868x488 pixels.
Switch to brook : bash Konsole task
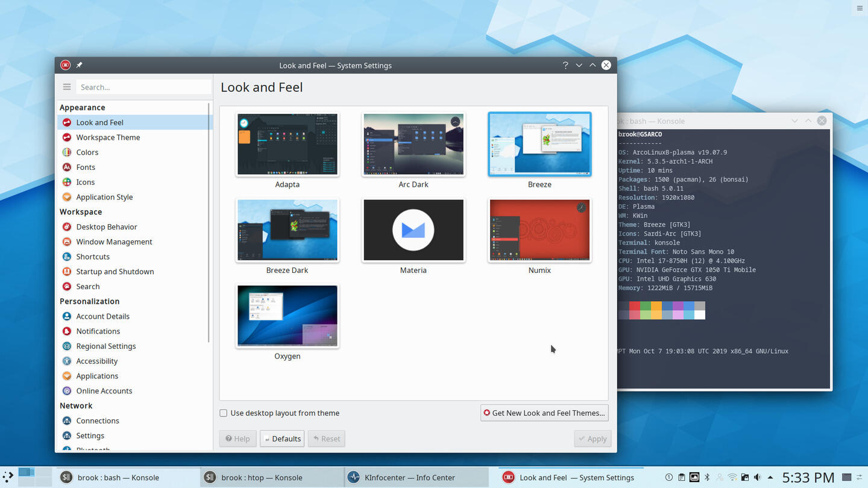(x=128, y=477)
